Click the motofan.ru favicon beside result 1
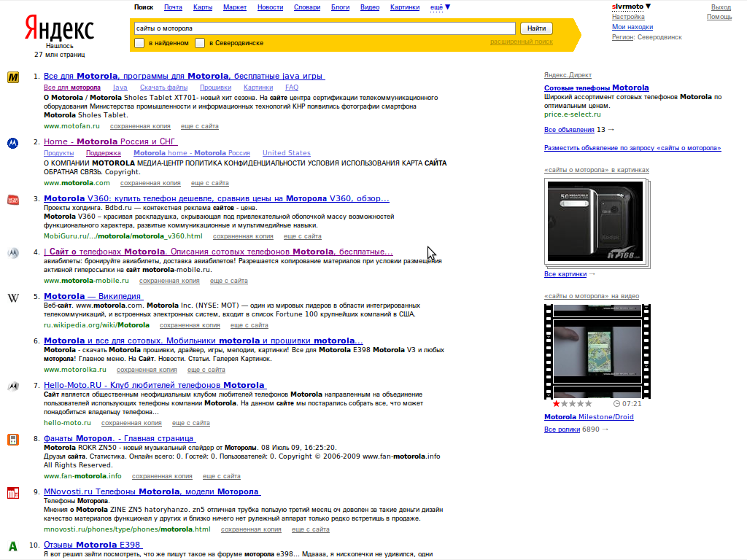Image resolution: width=747 pixels, height=560 pixels. point(13,77)
